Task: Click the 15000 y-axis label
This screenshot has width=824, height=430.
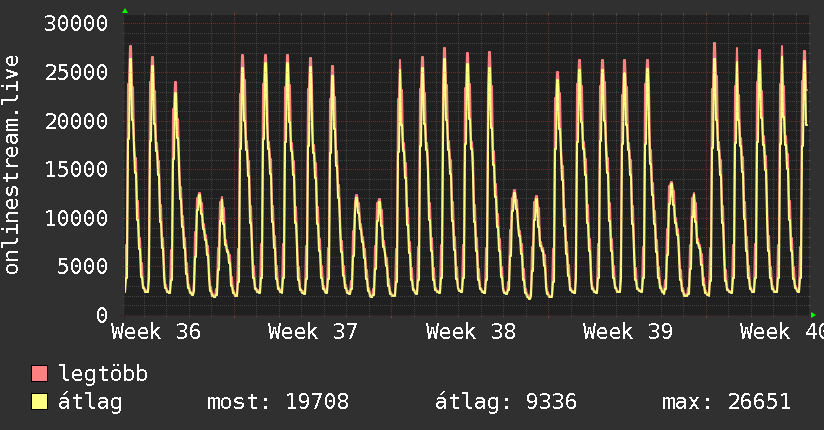Action: 76,169
